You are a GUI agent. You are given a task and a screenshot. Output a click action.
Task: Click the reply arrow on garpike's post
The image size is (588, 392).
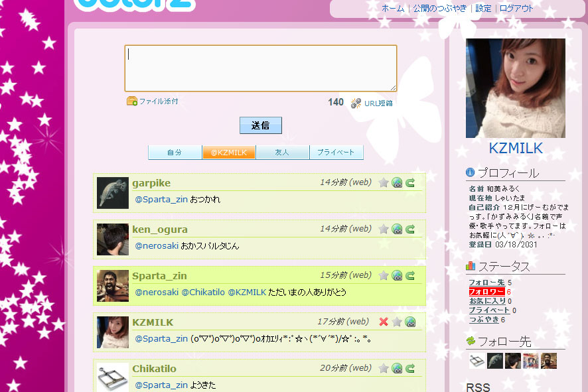point(410,182)
